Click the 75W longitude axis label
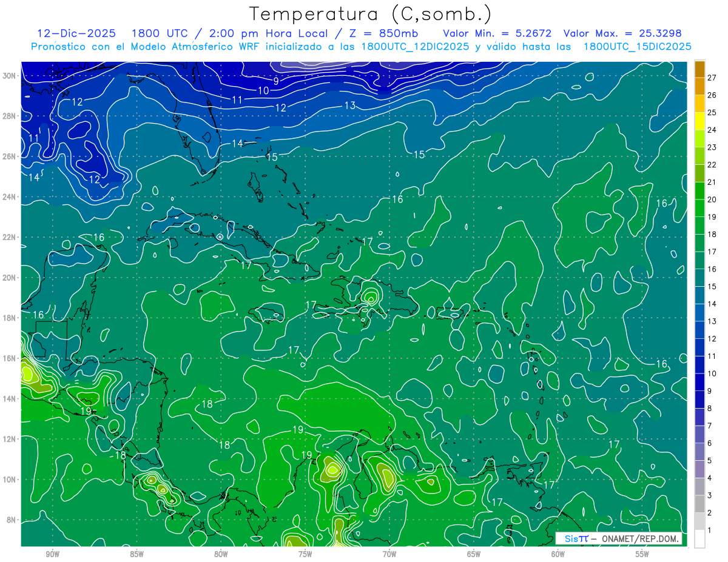 [x=305, y=554]
